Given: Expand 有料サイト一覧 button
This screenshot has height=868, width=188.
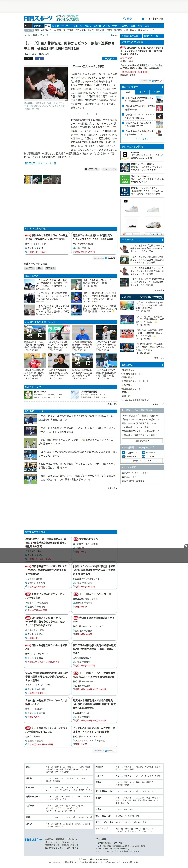Looking at the screenshot, I should [154, 36].
